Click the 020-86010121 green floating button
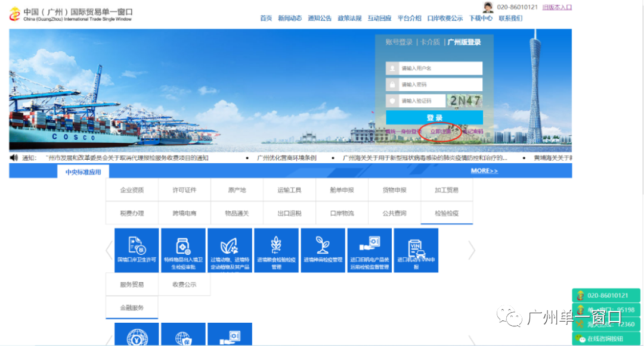 (606, 295)
